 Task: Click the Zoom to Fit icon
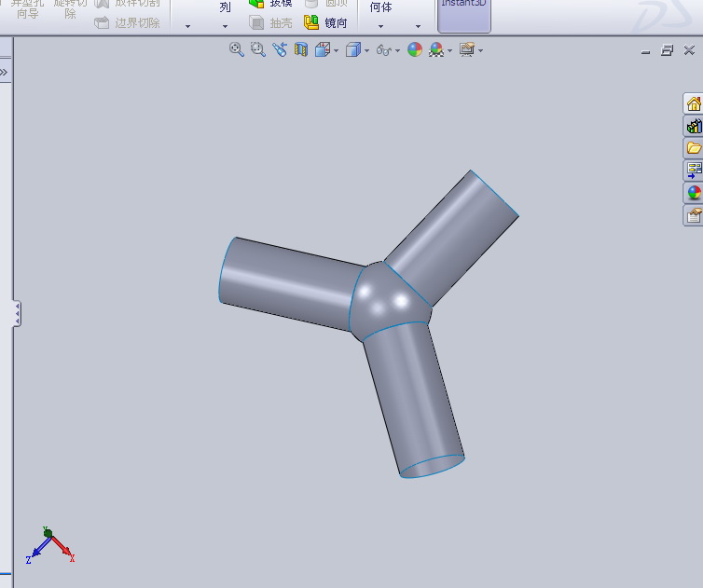tap(236, 49)
